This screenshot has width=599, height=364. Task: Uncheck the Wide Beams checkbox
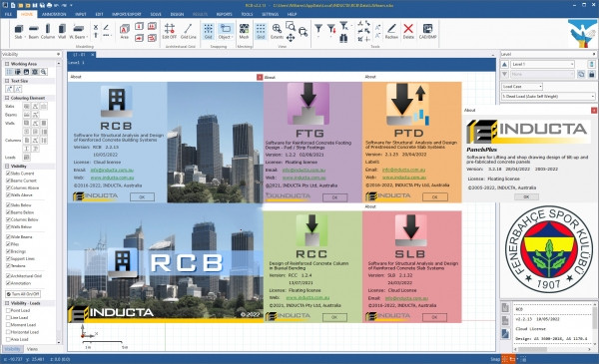(8, 237)
